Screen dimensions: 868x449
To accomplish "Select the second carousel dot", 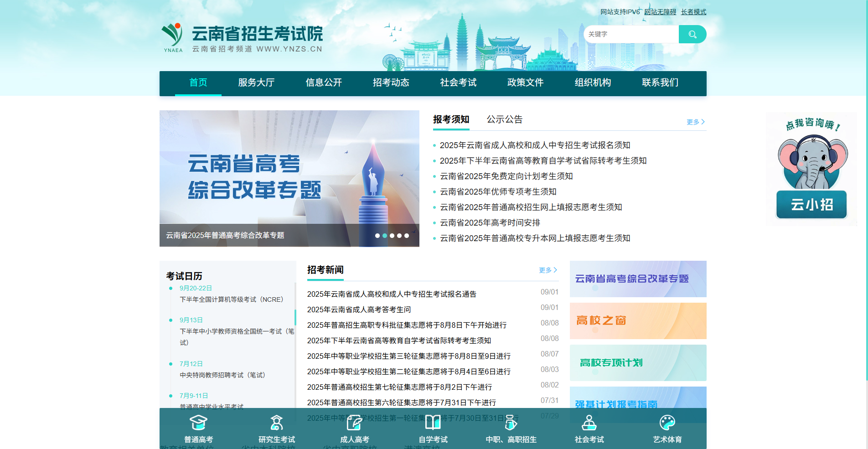I will pos(385,236).
